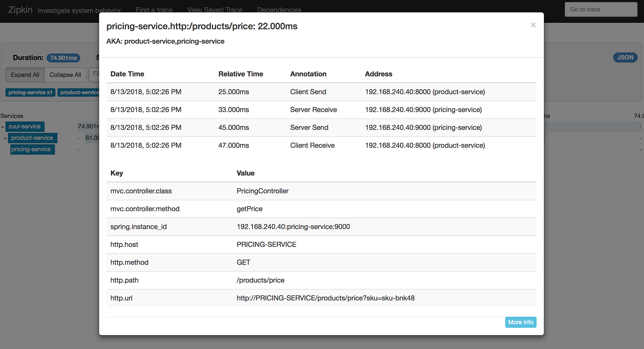Click Expand All spans
The width and height of the screenshot is (644, 349).
pyautogui.click(x=25, y=75)
